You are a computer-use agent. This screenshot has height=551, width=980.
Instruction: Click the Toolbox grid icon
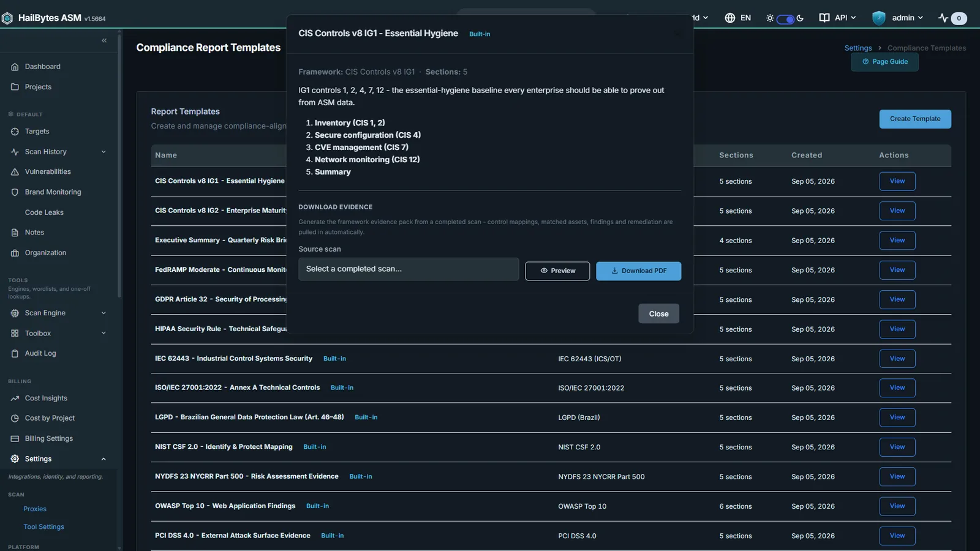click(x=15, y=333)
